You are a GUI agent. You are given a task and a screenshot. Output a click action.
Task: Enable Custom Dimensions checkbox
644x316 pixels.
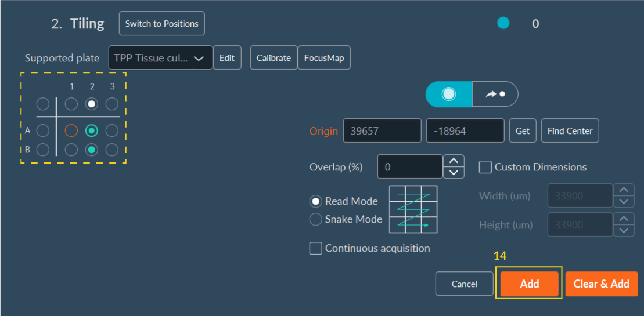coord(485,167)
